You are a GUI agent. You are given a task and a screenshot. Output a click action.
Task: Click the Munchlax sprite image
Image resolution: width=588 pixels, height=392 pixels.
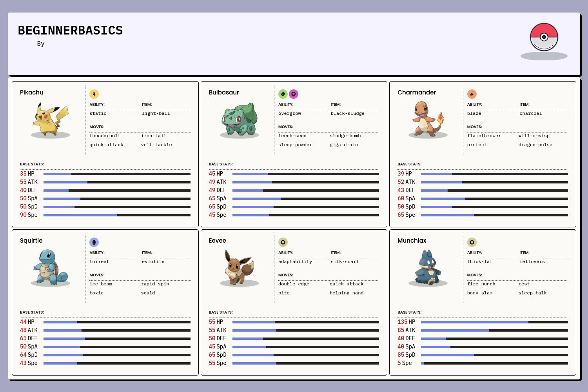tap(428, 267)
